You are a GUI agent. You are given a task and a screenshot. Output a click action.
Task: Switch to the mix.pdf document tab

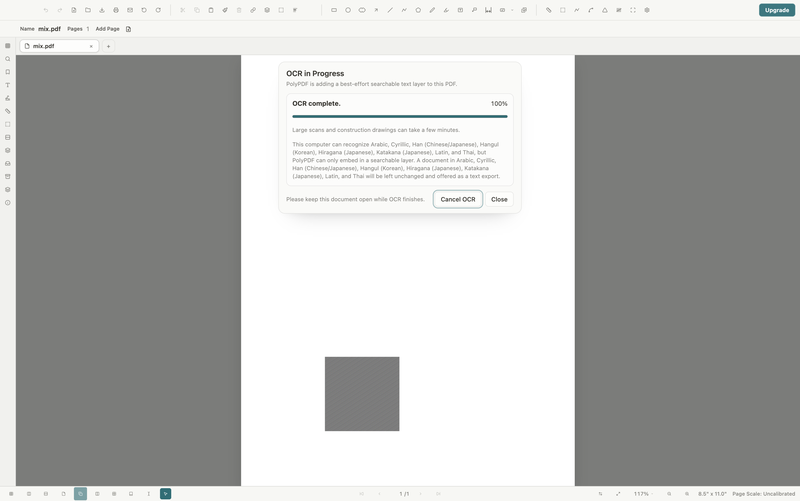coord(59,46)
